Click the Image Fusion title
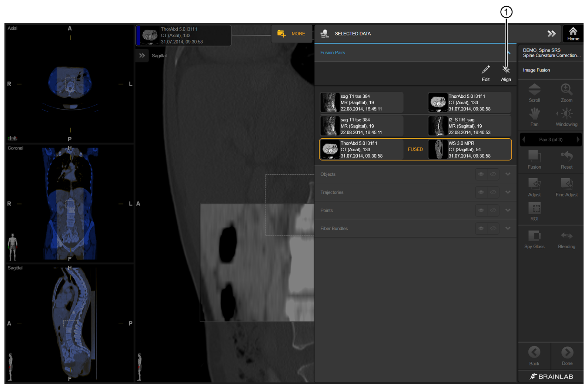Screen dimensions: 588x384 pyautogui.click(x=536, y=70)
